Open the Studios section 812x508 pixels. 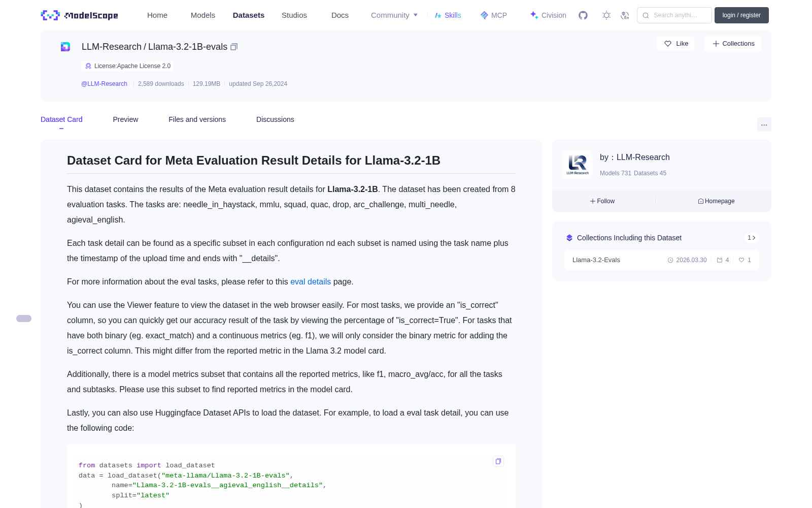coord(294,15)
